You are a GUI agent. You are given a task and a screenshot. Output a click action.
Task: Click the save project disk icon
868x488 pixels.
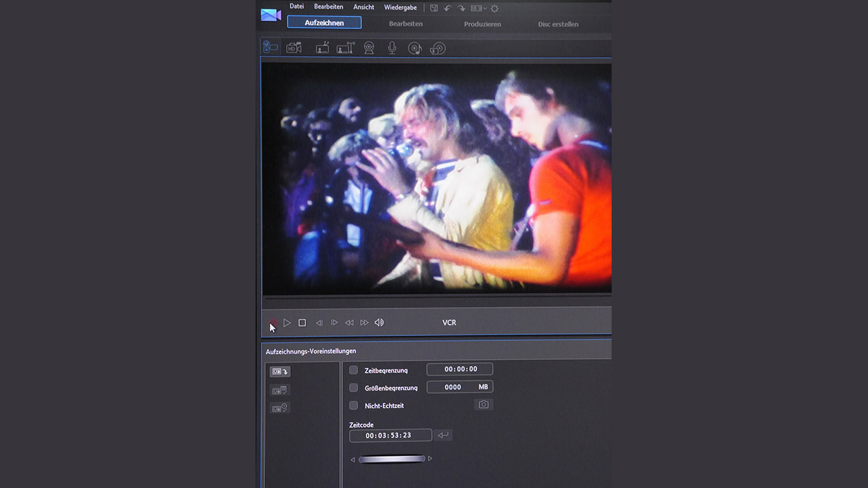[x=434, y=8]
